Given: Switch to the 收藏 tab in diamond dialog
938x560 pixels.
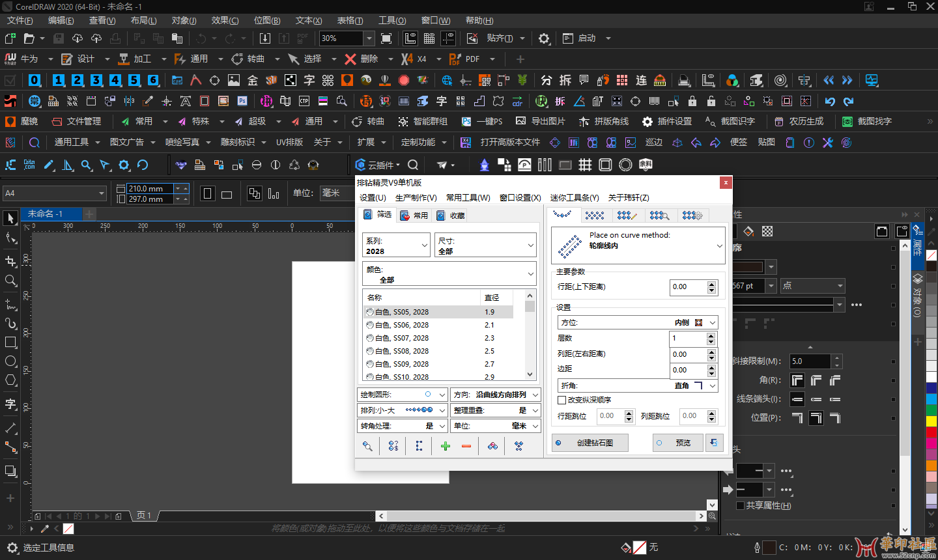Looking at the screenshot, I should click(451, 216).
